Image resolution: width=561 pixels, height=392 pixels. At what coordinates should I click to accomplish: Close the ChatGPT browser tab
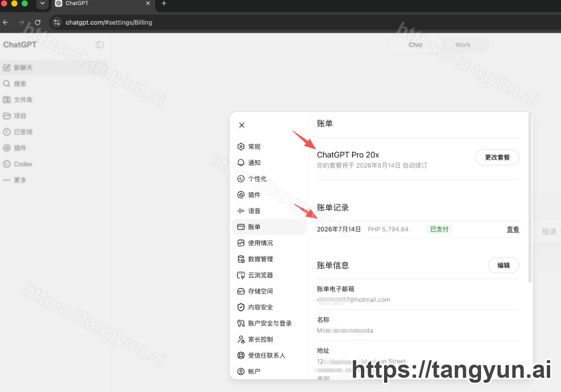[x=148, y=3]
